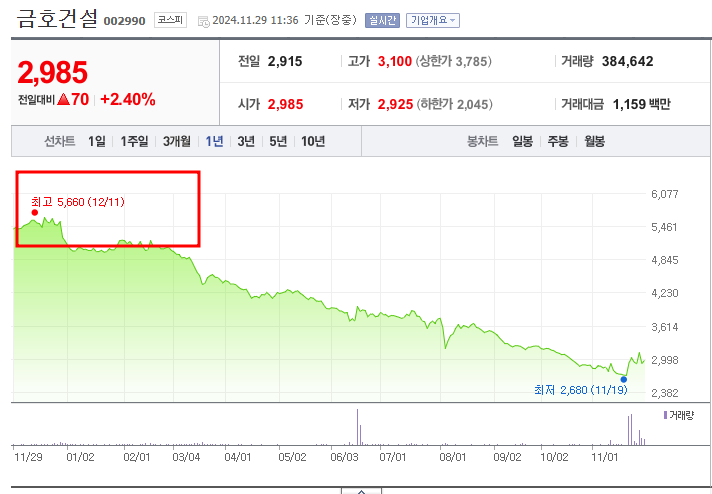Switch to 주봉 weekly candle chart

point(558,141)
